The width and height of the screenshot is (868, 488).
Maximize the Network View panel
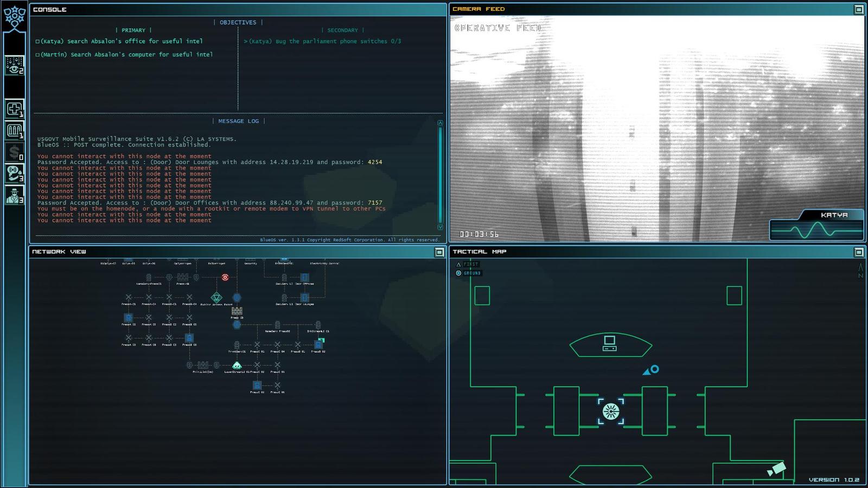tap(439, 252)
